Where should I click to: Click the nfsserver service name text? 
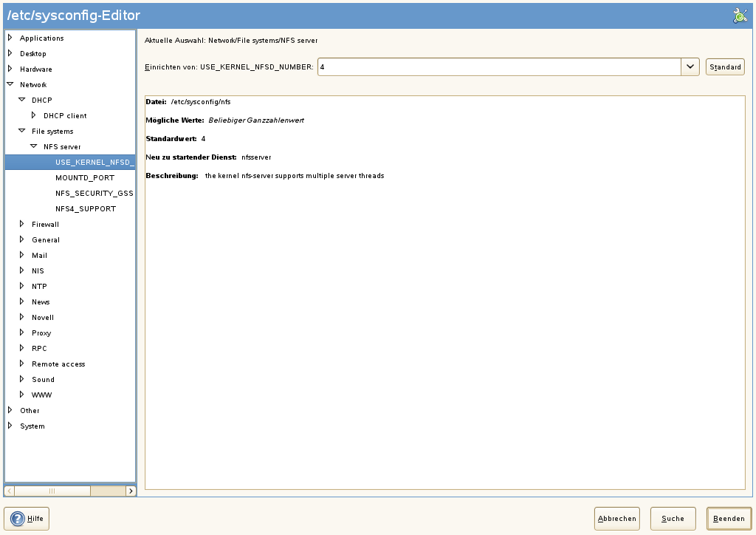pos(256,157)
